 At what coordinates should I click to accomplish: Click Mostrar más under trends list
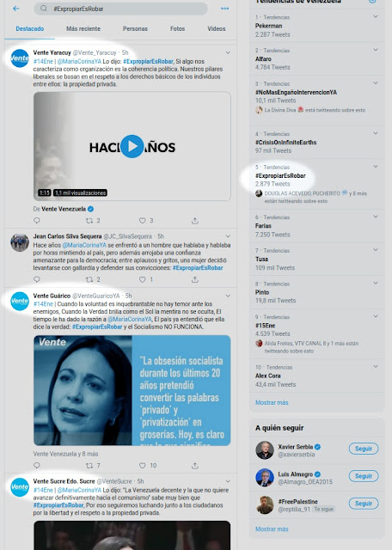click(272, 403)
